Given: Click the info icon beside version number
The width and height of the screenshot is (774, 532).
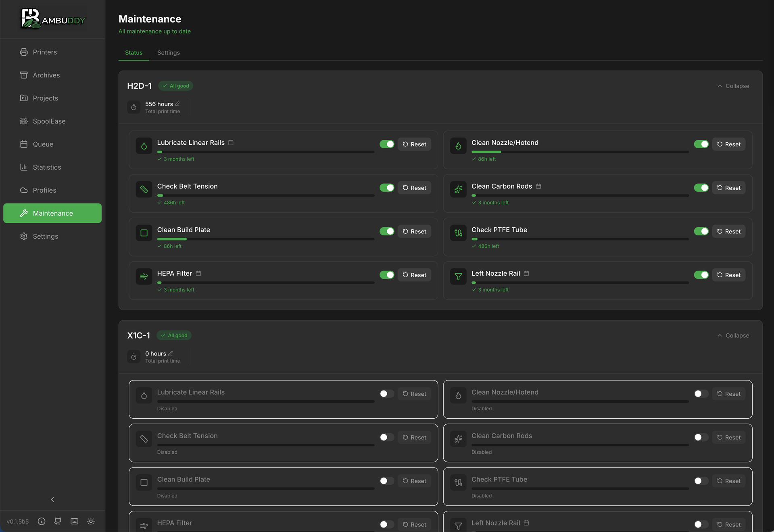Looking at the screenshot, I should (x=42, y=521).
